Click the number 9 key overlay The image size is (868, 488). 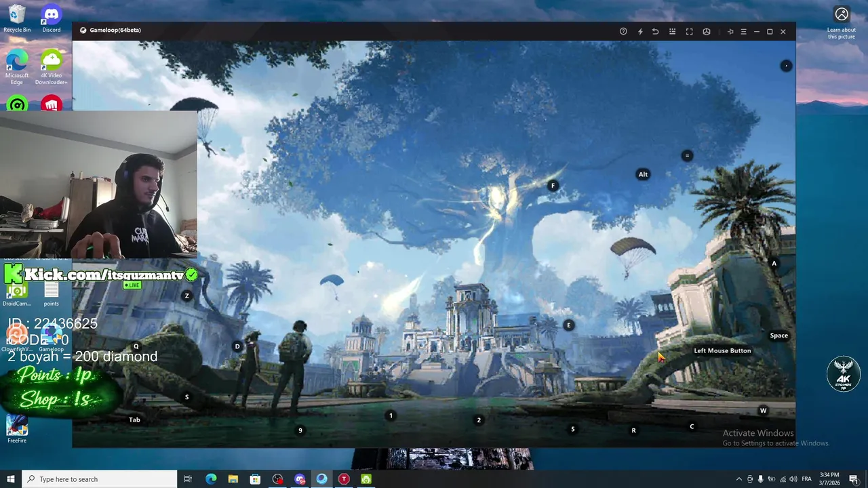point(300,430)
